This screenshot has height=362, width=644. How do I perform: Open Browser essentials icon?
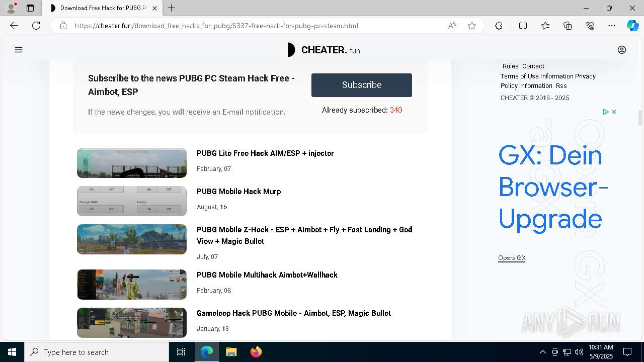click(590, 26)
